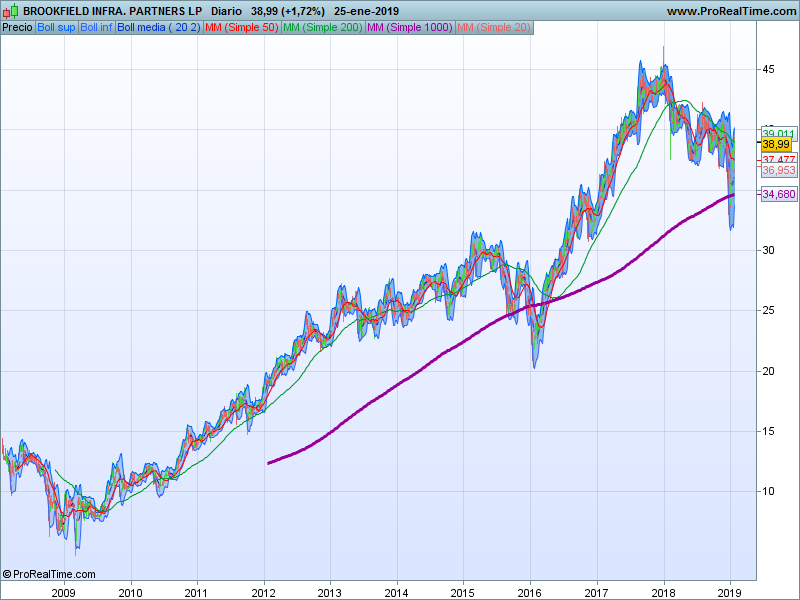
Task: Select the Precio indicator label
Action: coord(18,28)
